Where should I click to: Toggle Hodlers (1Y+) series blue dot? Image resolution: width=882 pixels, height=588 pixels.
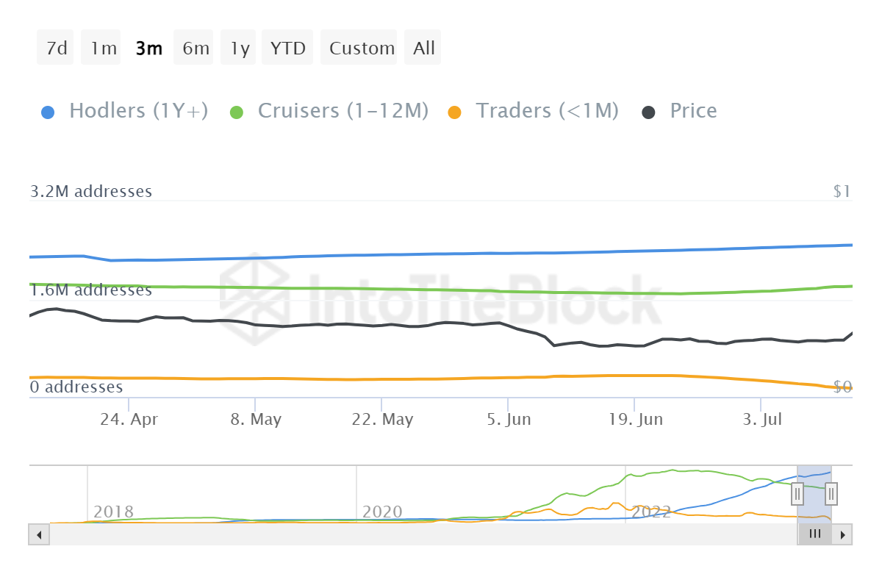tap(49, 112)
